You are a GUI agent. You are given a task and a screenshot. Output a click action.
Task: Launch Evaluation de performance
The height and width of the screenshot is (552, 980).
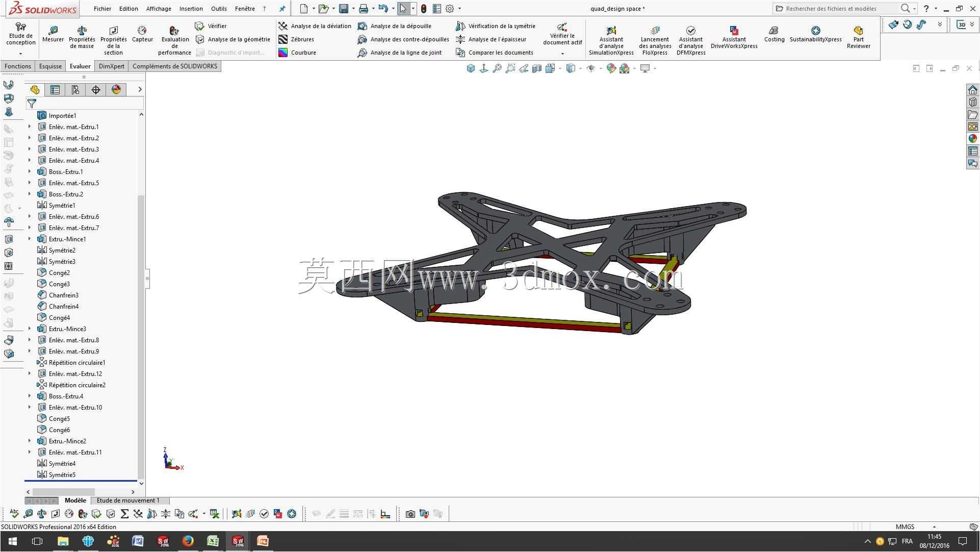click(175, 40)
